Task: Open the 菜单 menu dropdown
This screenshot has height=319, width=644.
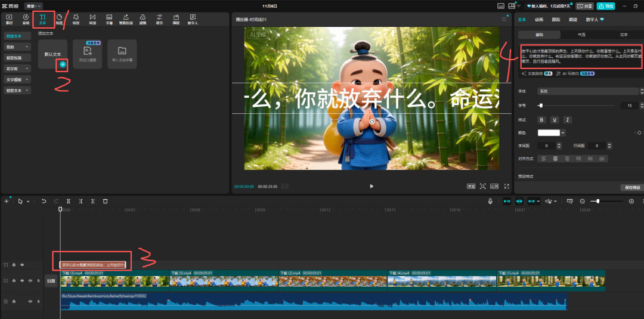Action: tap(33, 5)
